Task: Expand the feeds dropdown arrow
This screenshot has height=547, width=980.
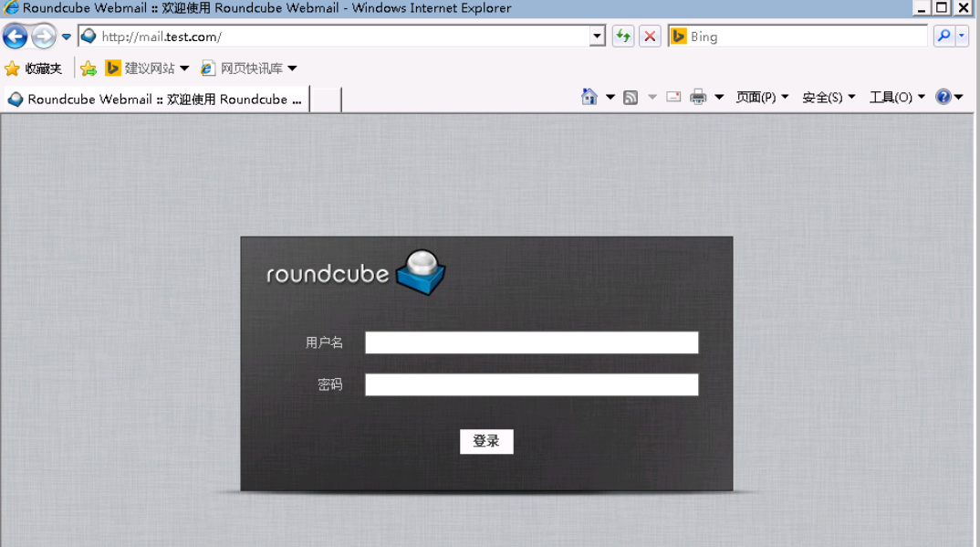Action: (x=652, y=97)
